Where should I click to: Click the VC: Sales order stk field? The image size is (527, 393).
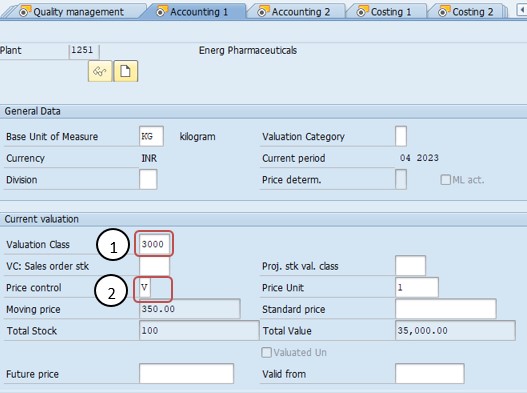tap(154, 266)
